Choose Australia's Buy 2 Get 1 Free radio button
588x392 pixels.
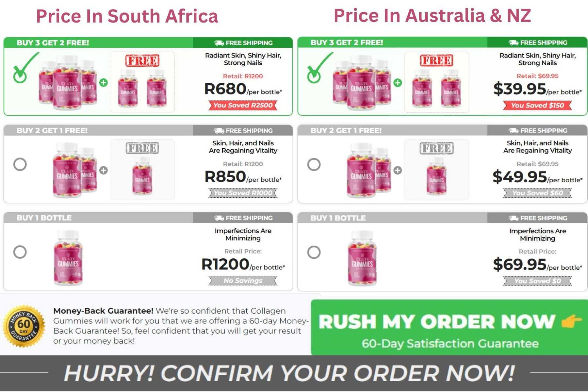[314, 164]
